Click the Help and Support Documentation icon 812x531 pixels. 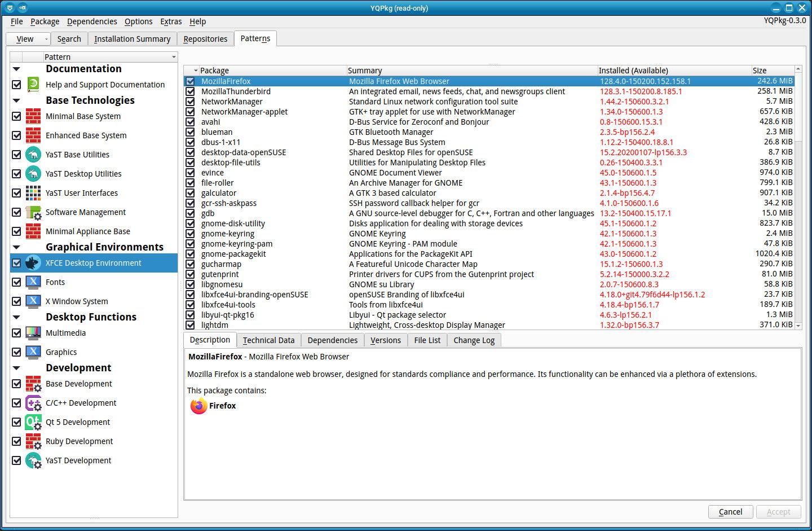pos(33,85)
